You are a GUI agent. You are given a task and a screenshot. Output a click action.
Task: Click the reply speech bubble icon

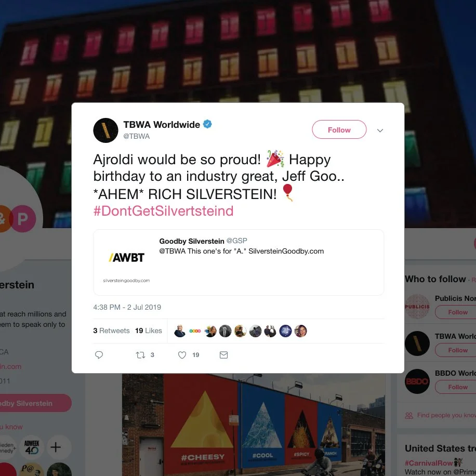99,355
